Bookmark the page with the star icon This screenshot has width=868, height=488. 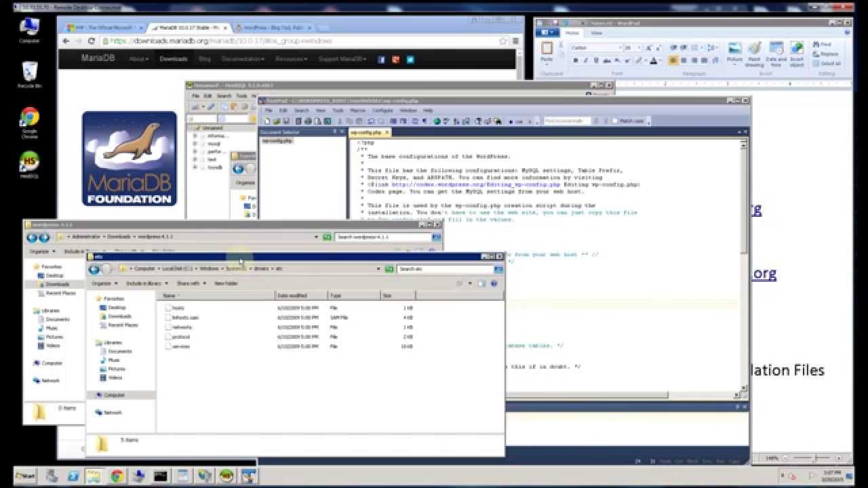click(503, 41)
